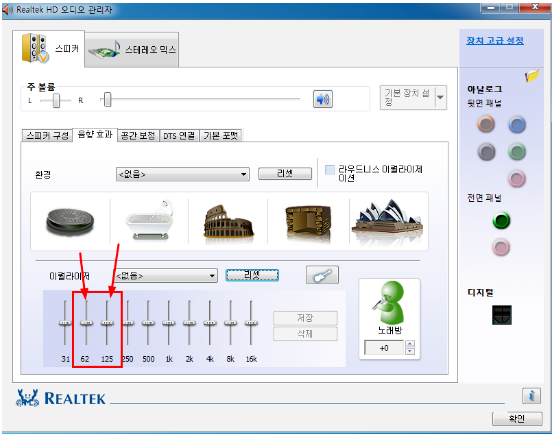This screenshot has height=434, width=554.
Task: Click the equalizer 리셋 button
Action: [252, 275]
